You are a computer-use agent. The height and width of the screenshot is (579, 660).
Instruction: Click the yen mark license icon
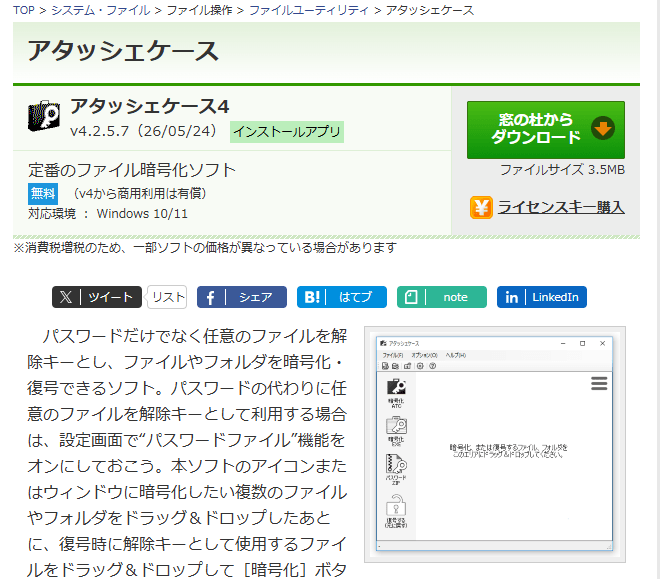tap(481, 207)
